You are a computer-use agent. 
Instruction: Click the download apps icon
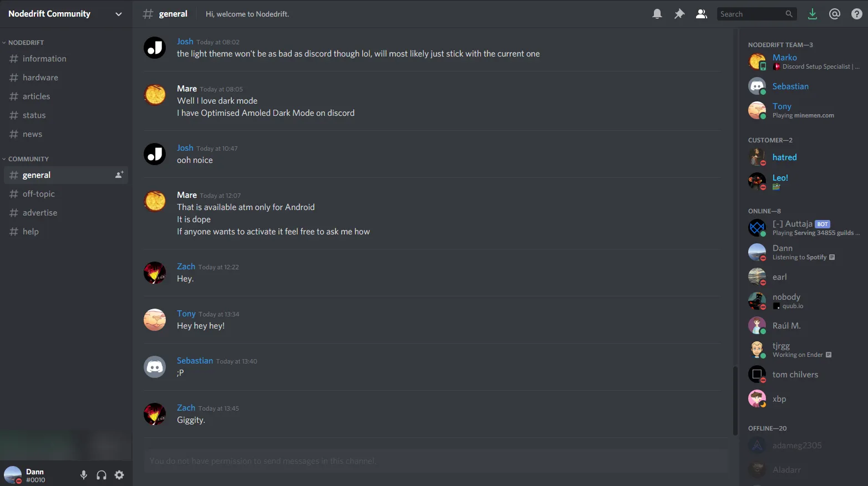812,14
